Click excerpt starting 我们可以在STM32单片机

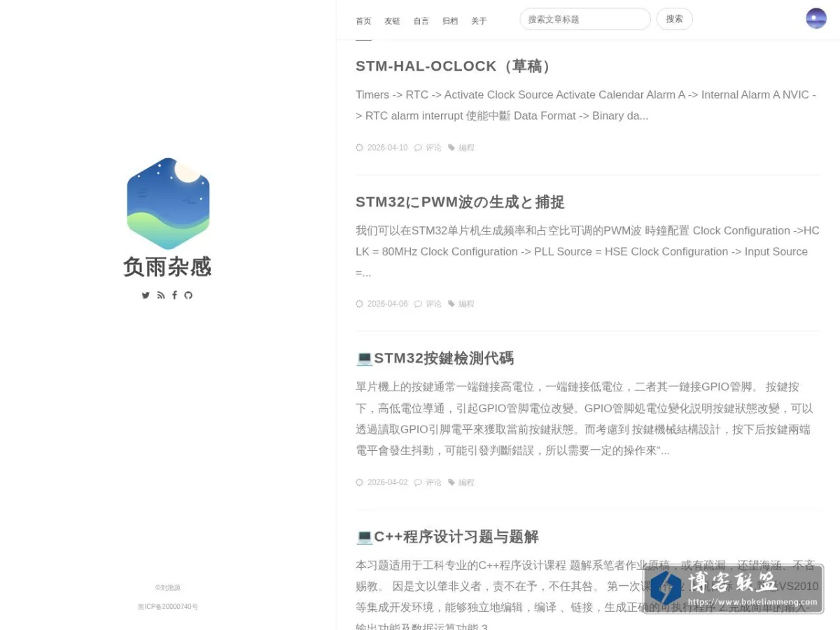pyautogui.click(x=587, y=251)
